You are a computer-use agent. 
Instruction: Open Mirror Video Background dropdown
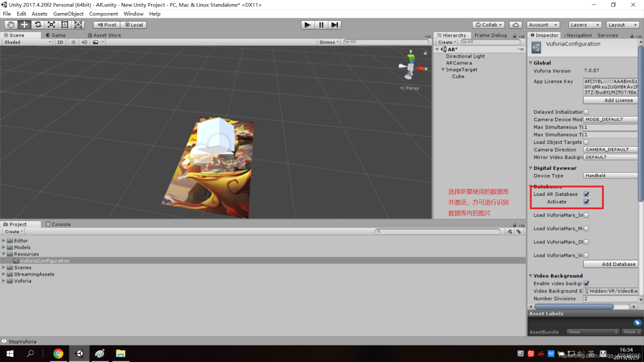tap(611, 157)
